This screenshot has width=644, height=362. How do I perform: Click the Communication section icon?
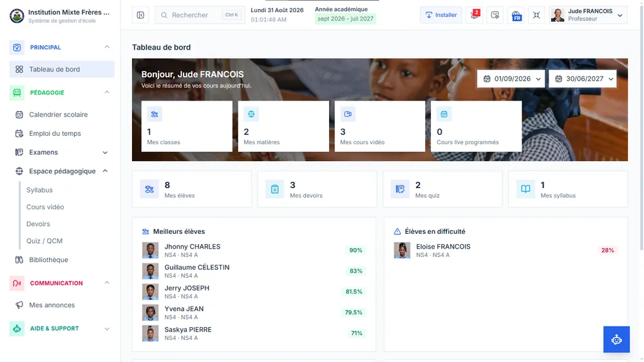(x=17, y=283)
